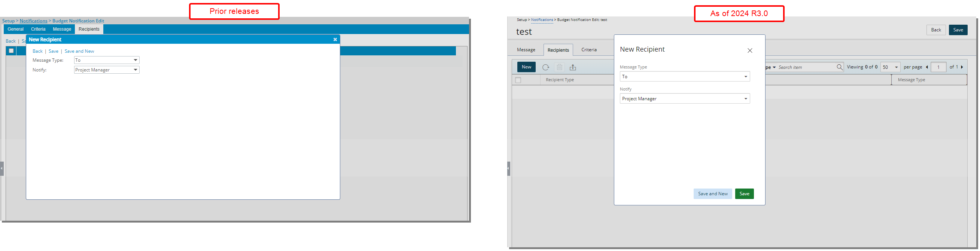Image resolution: width=980 pixels, height=251 pixels.
Task: Tick the checkbox in the old blue grid header
Action: click(x=11, y=51)
